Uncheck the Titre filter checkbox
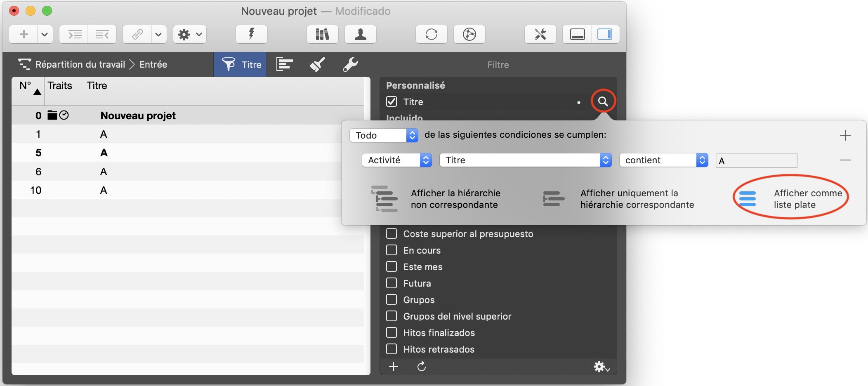Viewport: 868px width, 386px height. pyautogui.click(x=392, y=101)
